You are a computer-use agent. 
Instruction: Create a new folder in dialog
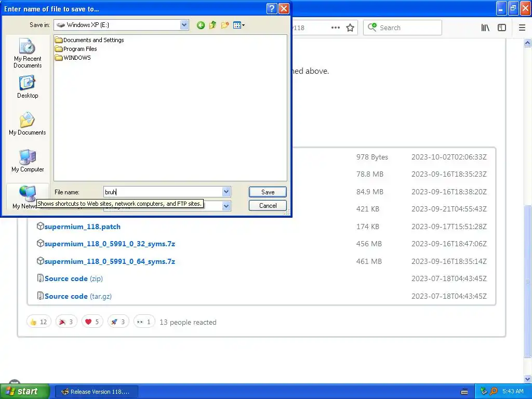(x=224, y=25)
